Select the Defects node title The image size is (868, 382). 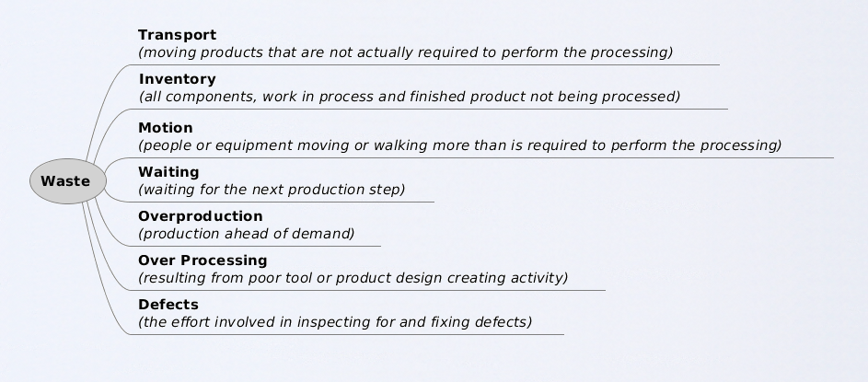click(x=168, y=305)
